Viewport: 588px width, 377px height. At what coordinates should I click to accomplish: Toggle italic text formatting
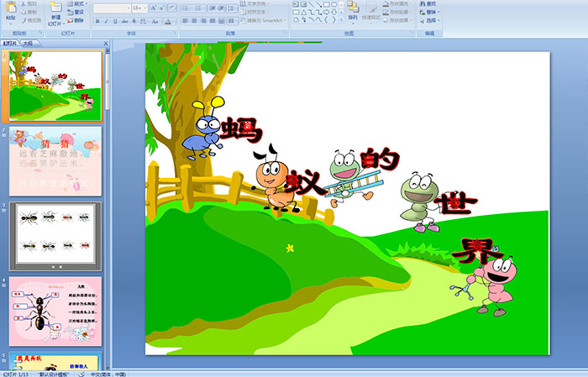107,20
